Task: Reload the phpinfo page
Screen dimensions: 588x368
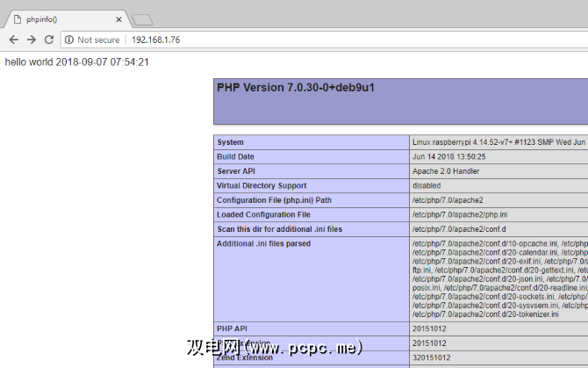Action: 49,40
